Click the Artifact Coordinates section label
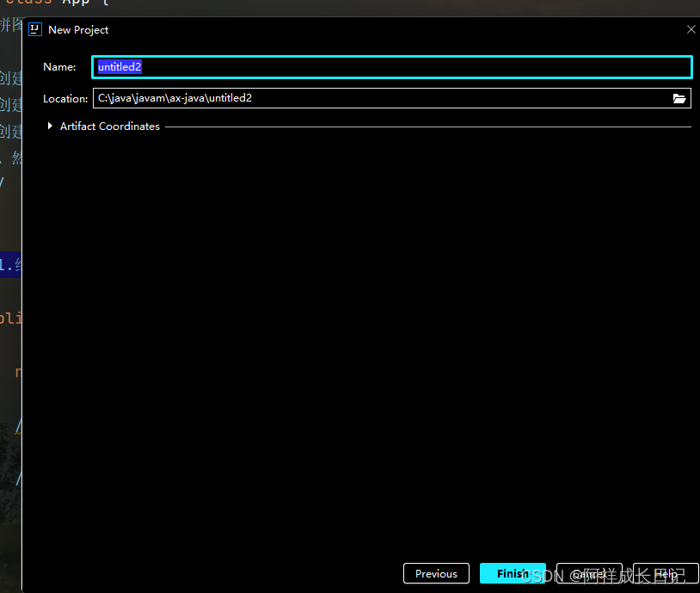Viewport: 700px width, 593px height. 109,127
